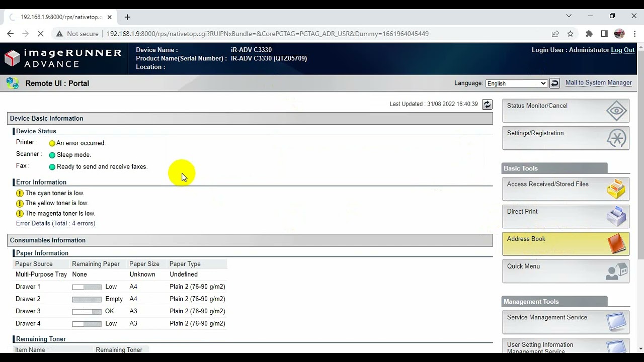
Task: Open Direct Print tool
Action: (566, 216)
